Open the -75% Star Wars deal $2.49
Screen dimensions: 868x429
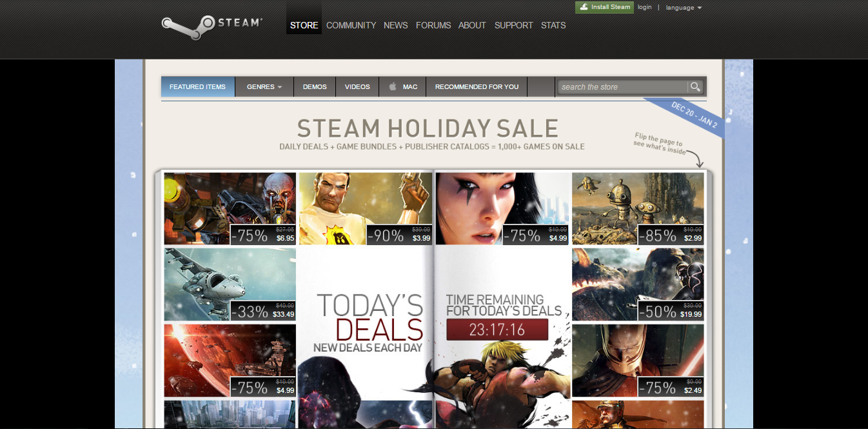[638, 361]
